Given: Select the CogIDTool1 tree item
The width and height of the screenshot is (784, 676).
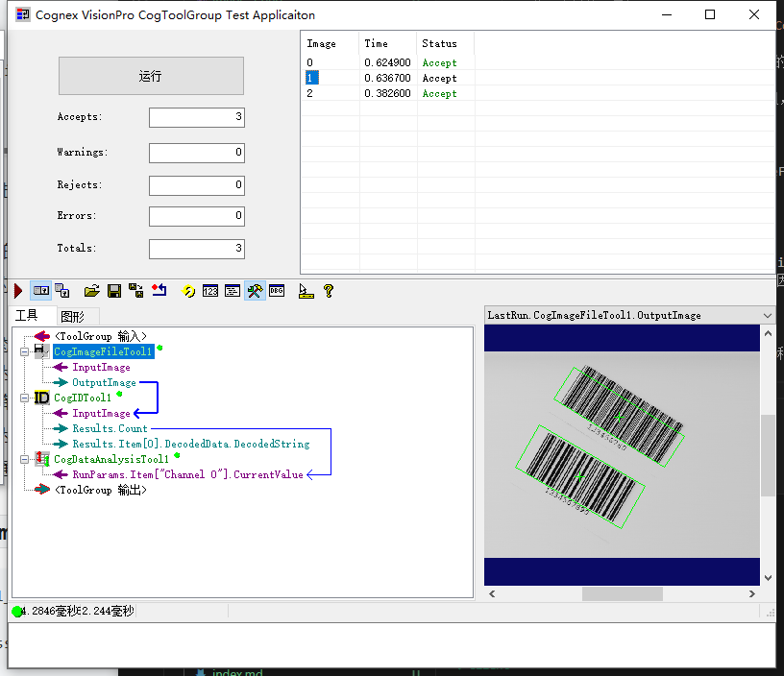Looking at the screenshot, I should [x=83, y=398].
